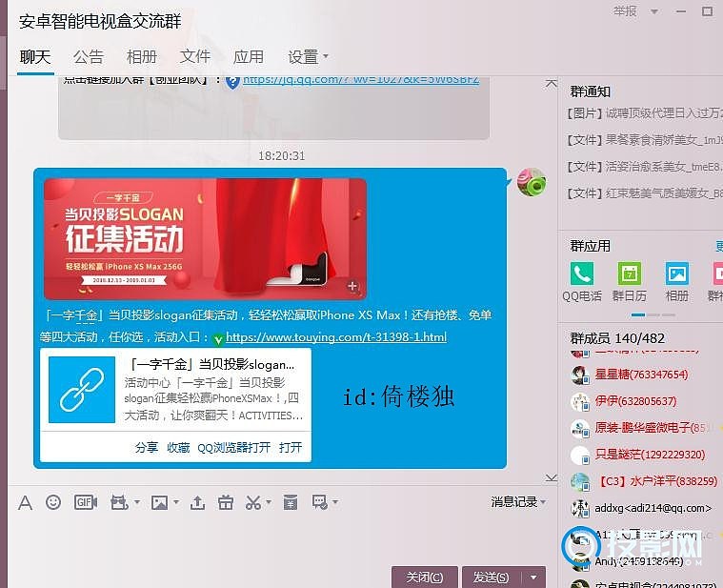Image resolution: width=723 pixels, height=588 pixels.
Task: Open the speech bubble message icon in the toolbar
Action: [320, 502]
